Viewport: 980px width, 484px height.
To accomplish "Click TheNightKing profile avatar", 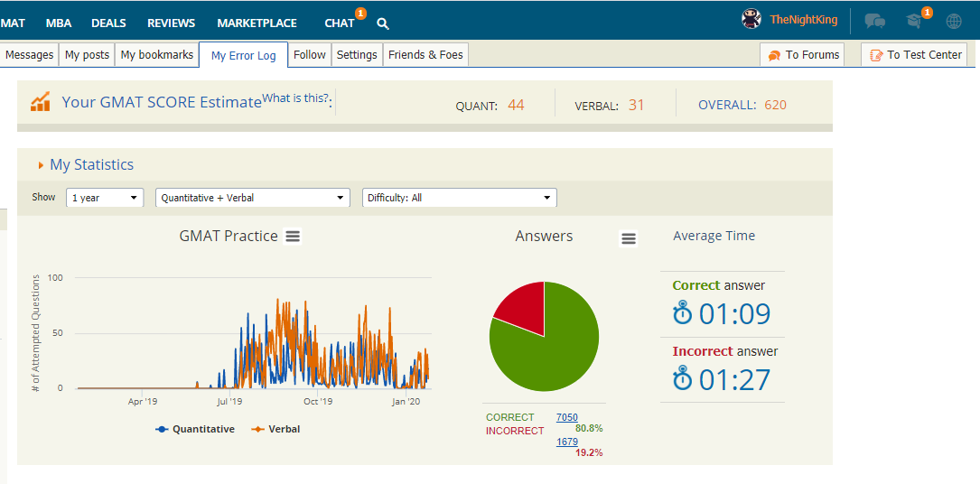I will tap(751, 19).
